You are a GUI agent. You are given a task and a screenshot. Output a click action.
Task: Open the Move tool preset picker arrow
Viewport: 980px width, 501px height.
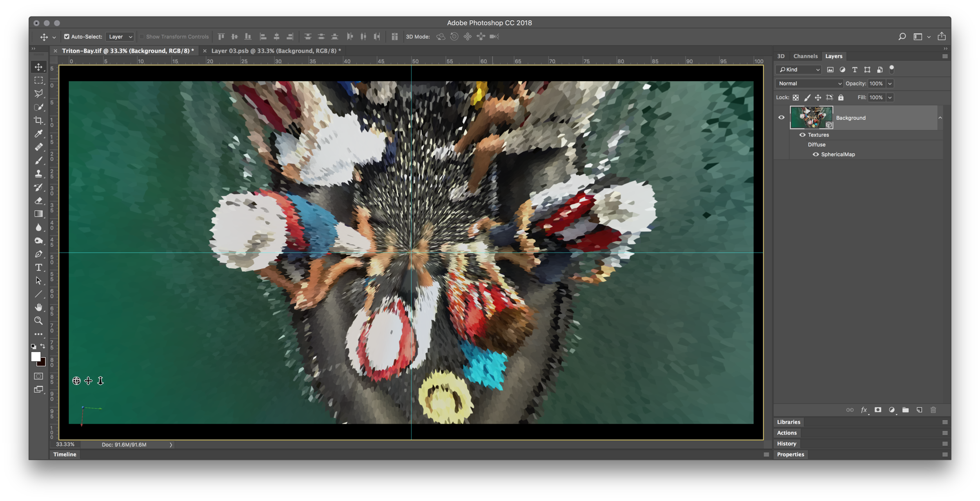54,37
